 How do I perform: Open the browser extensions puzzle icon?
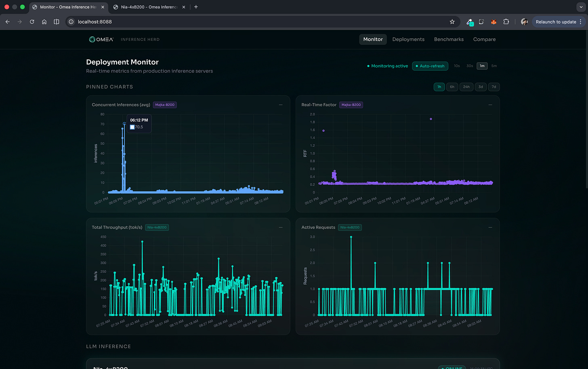tap(506, 22)
